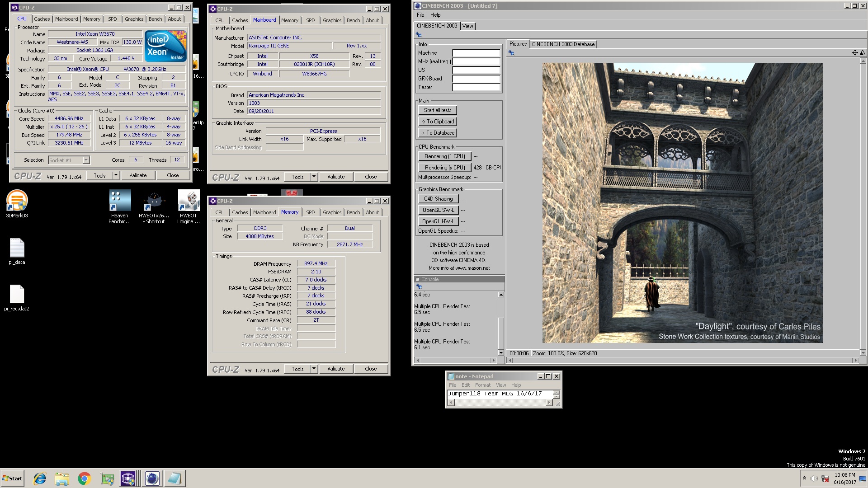Click the Notepad horizontal scrollbar right arrow

[x=549, y=403]
